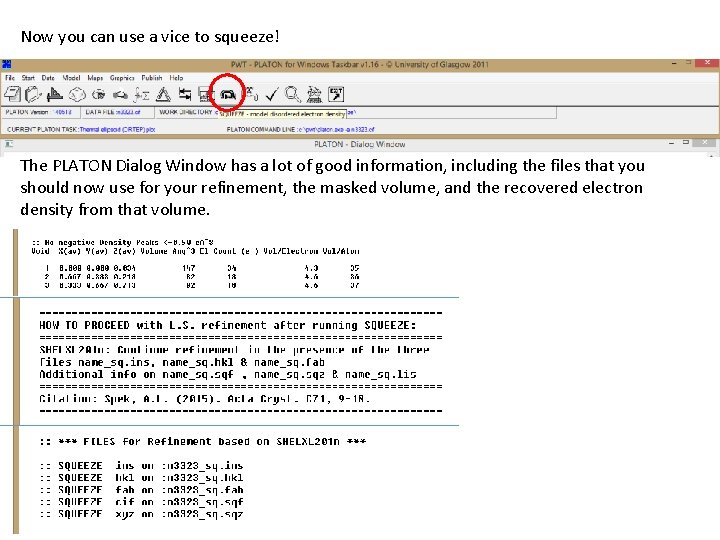
Task: Click the SQUEEZE cif sqf file line
Action: [141, 502]
